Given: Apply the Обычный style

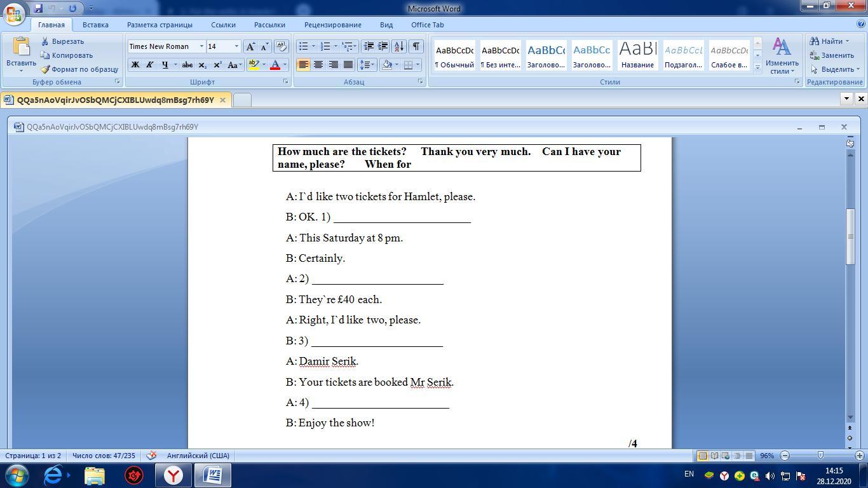Looking at the screenshot, I should (454, 55).
